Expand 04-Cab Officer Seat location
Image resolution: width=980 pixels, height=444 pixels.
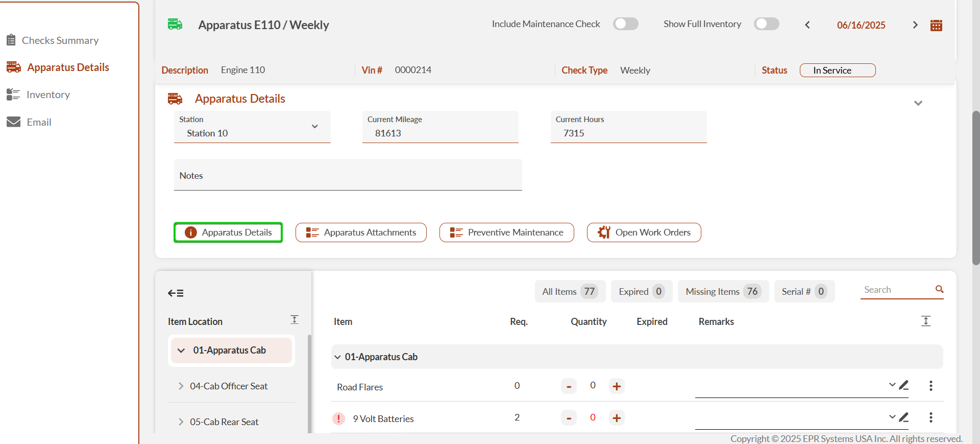tap(181, 386)
